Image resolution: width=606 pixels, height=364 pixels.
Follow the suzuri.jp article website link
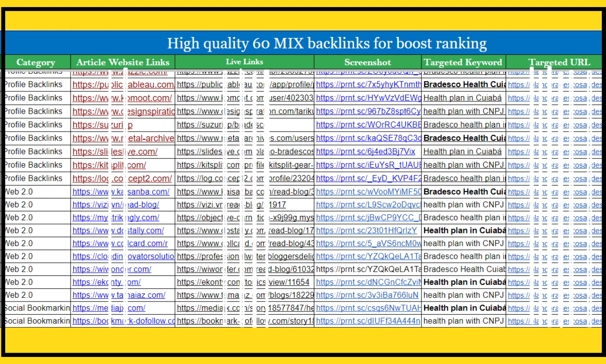103,125
